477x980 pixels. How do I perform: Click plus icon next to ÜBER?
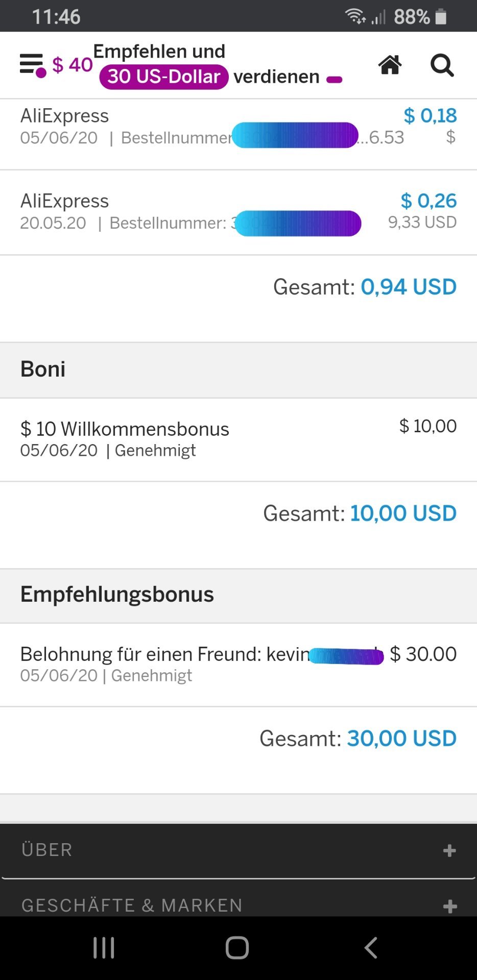click(449, 850)
